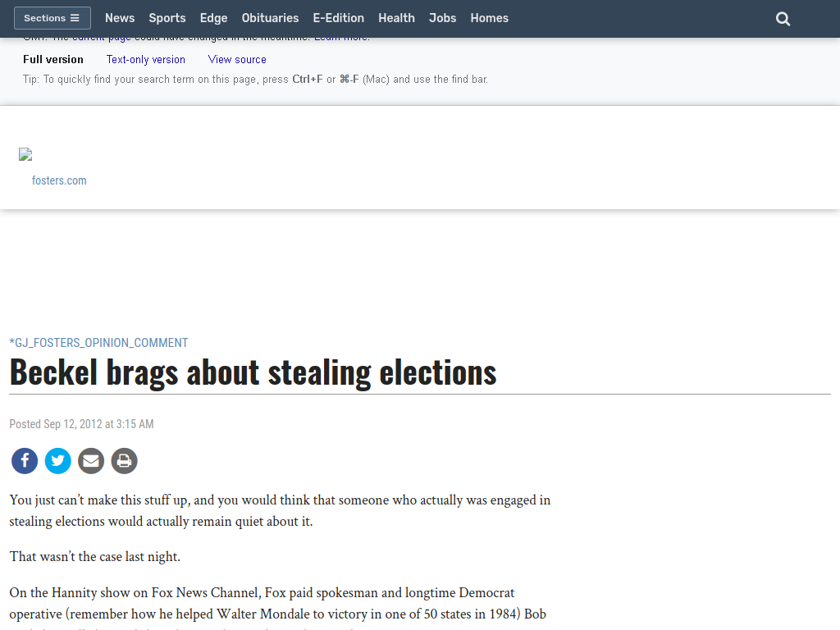Image resolution: width=840 pixels, height=630 pixels.
Task: Share the article on Facebook
Action: [x=25, y=461]
